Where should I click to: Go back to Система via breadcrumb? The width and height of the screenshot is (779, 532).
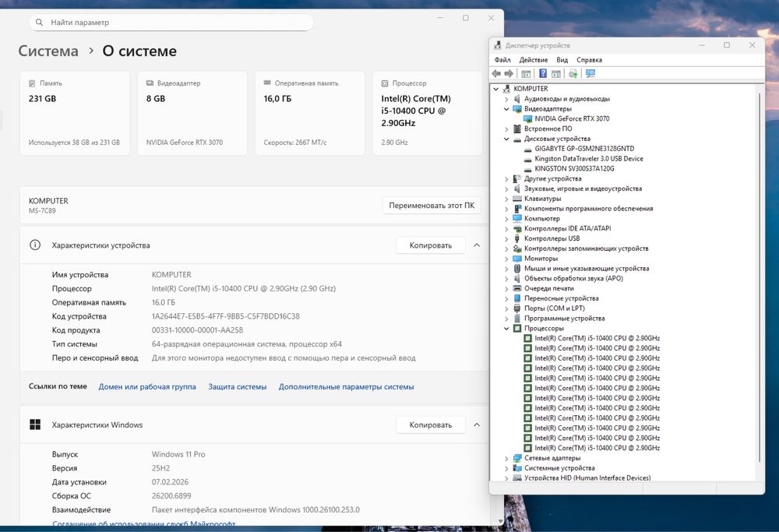point(48,51)
